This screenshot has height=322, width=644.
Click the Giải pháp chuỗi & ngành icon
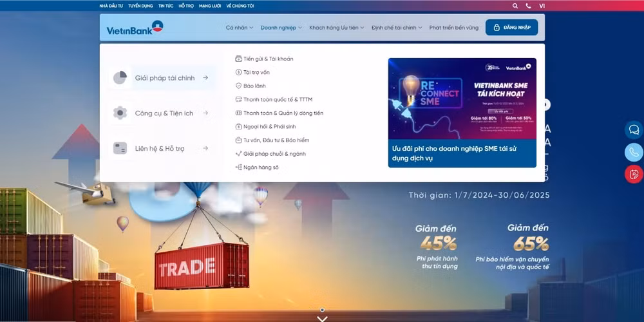click(238, 154)
